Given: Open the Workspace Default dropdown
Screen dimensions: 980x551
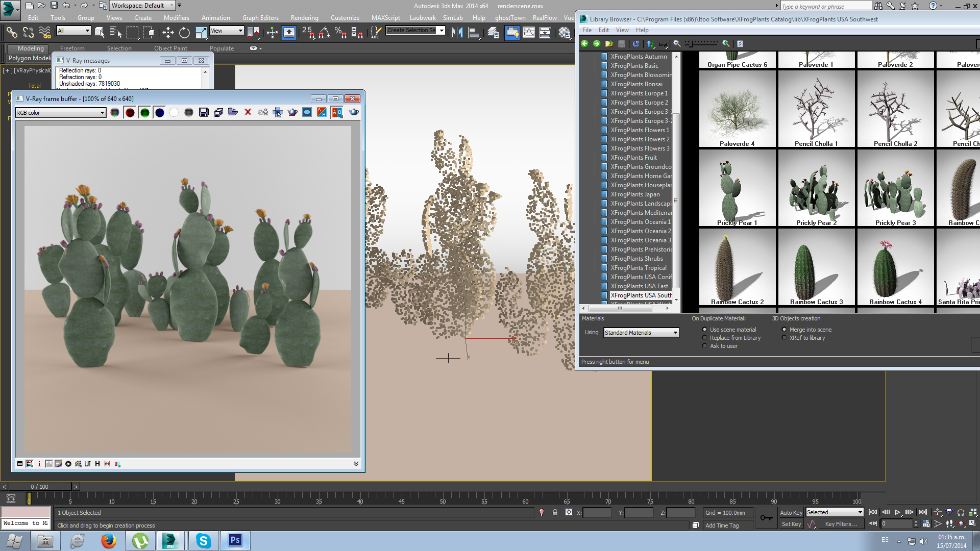Looking at the screenshot, I should 142,6.
